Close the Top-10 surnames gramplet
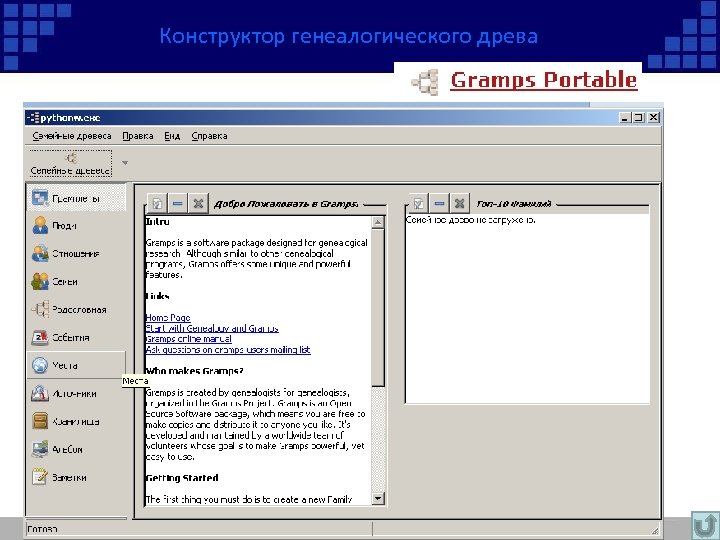This screenshot has width=720, height=540. point(460,203)
